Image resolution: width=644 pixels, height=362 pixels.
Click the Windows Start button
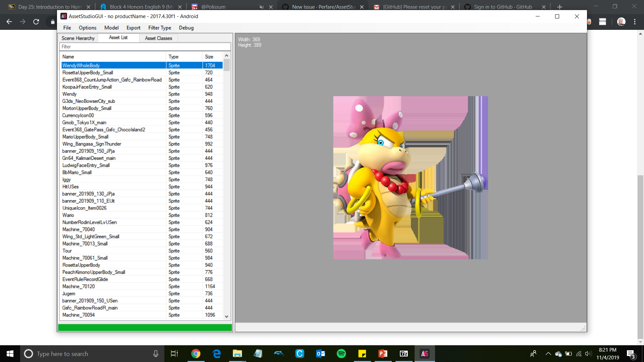coord(10,354)
